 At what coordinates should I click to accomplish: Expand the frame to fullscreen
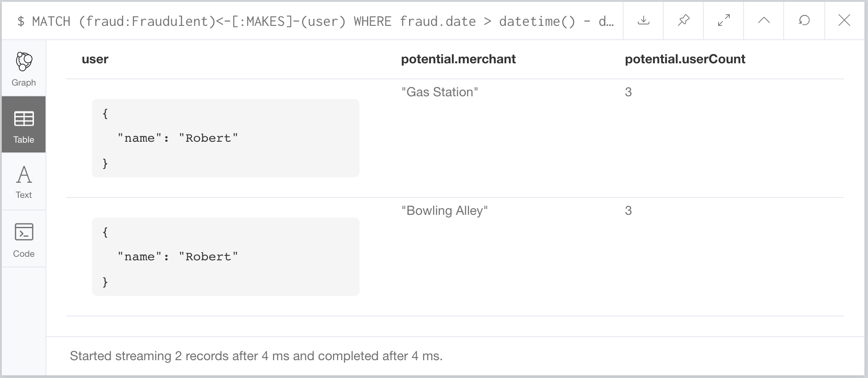[723, 21]
